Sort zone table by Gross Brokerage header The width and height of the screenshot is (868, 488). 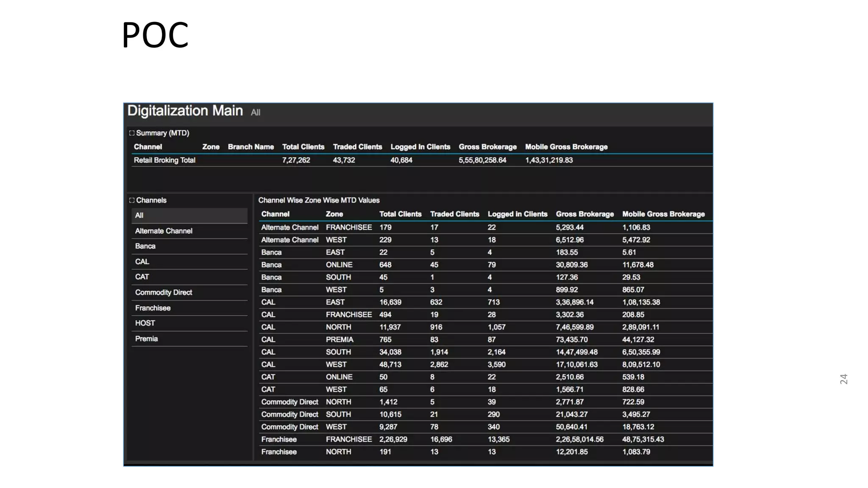pos(584,214)
